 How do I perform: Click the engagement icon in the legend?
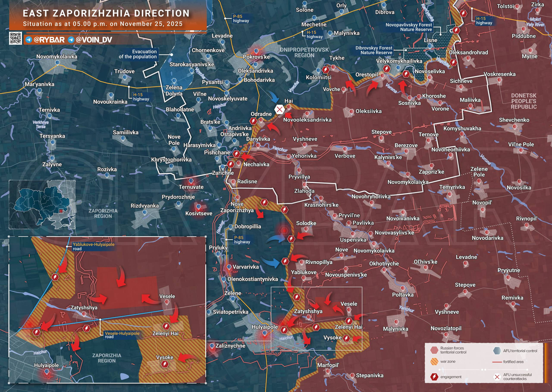434,377
